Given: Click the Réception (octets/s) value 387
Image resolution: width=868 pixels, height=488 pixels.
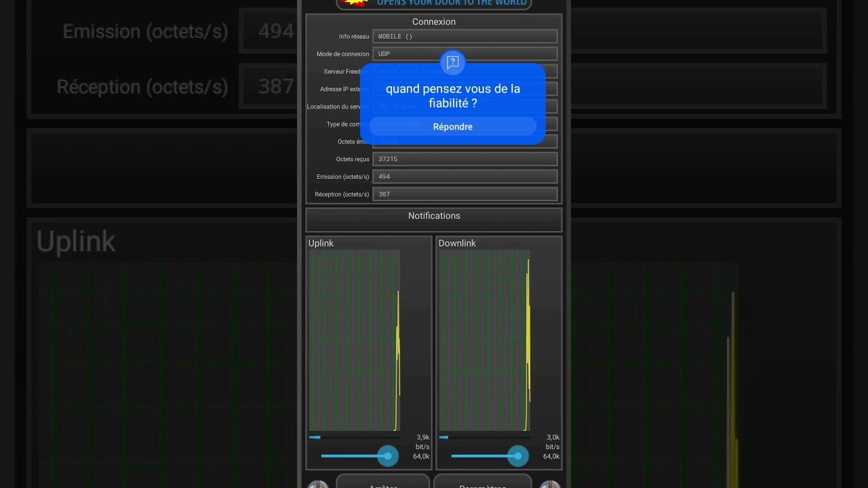Looking at the screenshot, I should pos(465,195).
